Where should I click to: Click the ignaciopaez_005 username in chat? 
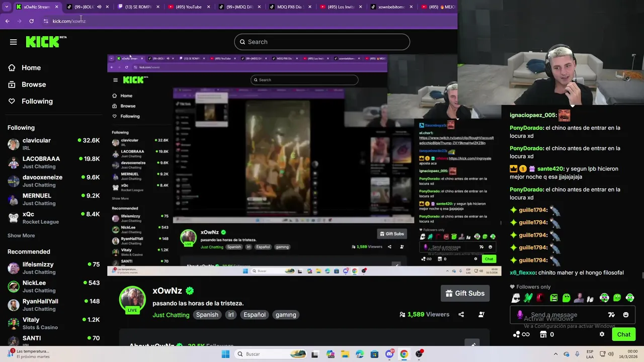tap(533, 115)
